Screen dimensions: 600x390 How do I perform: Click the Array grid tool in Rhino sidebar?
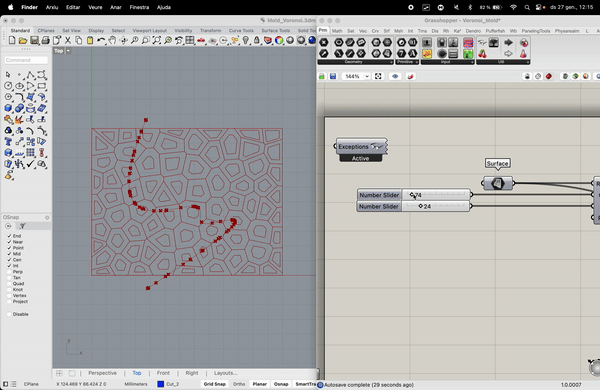(x=31, y=153)
